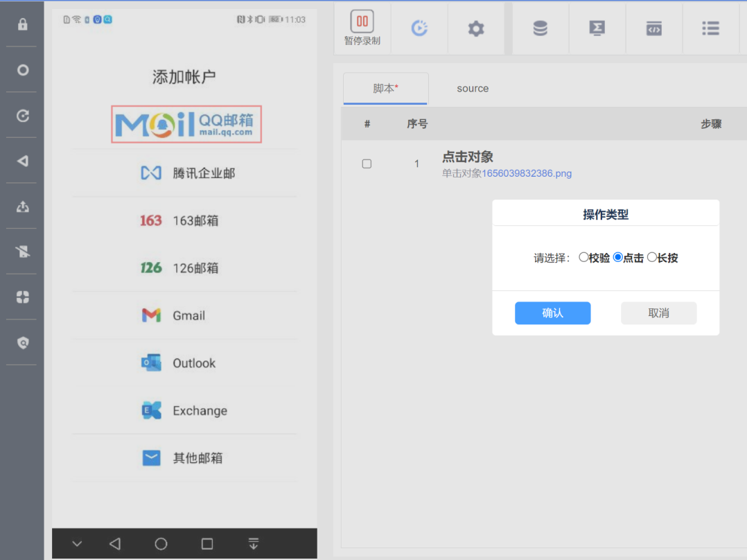Open the settings gear in toolbar
This screenshot has width=747, height=560.
(475, 28)
